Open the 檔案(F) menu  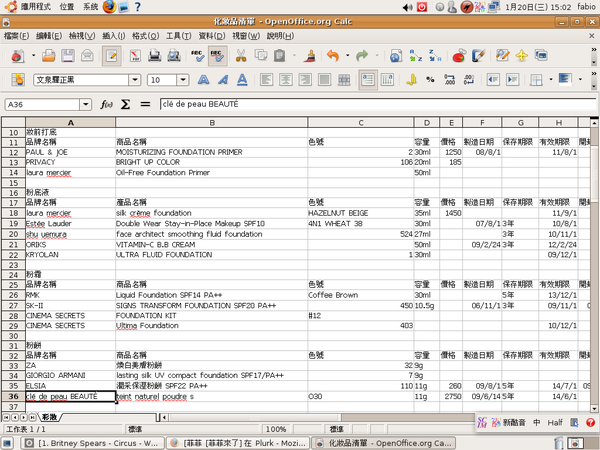(16, 36)
